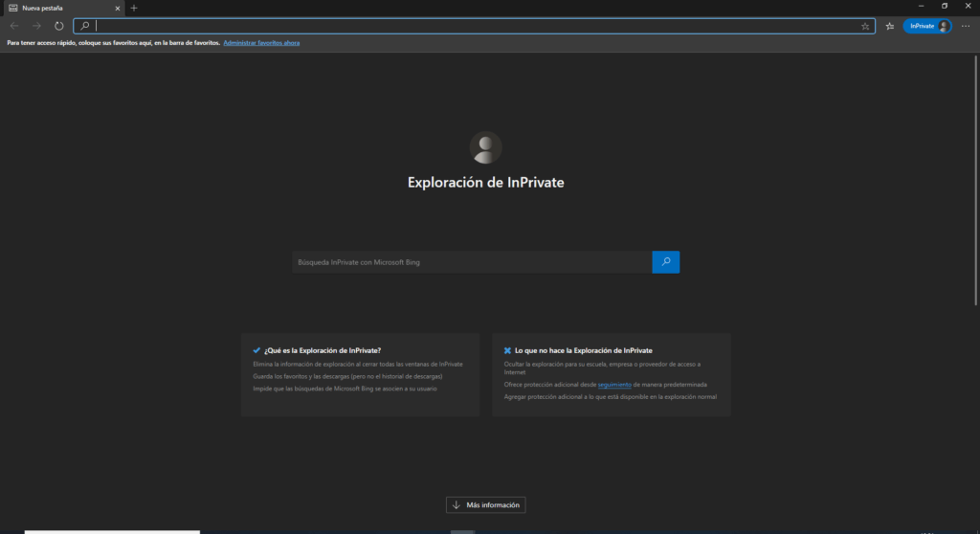Restore down the browser window
This screenshot has height=534, width=980.
click(945, 7)
